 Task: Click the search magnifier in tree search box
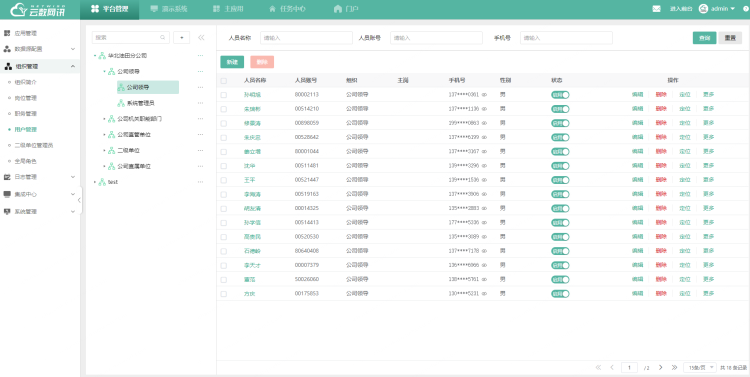163,37
